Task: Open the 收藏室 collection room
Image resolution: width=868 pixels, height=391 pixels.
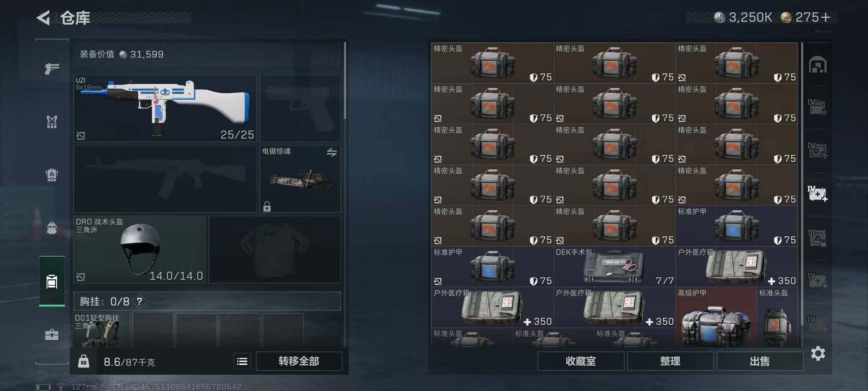Action: [x=581, y=361]
